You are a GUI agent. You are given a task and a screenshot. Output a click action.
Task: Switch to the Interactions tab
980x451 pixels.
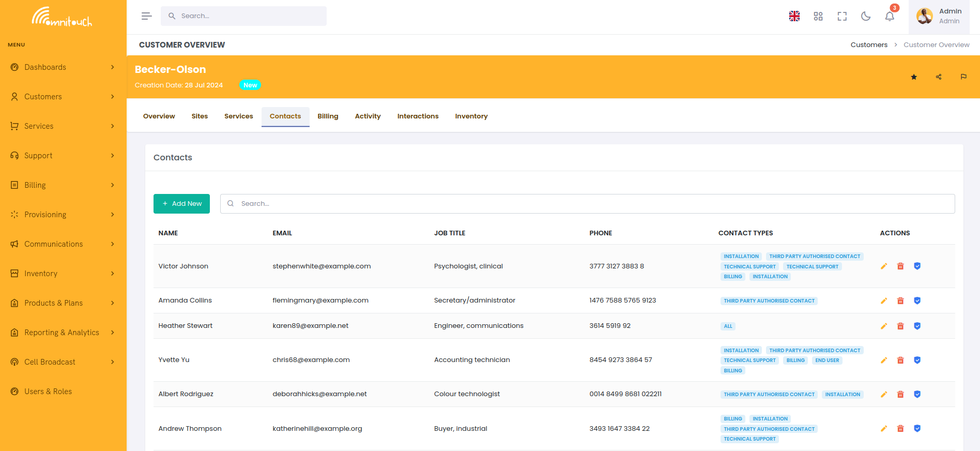418,116
